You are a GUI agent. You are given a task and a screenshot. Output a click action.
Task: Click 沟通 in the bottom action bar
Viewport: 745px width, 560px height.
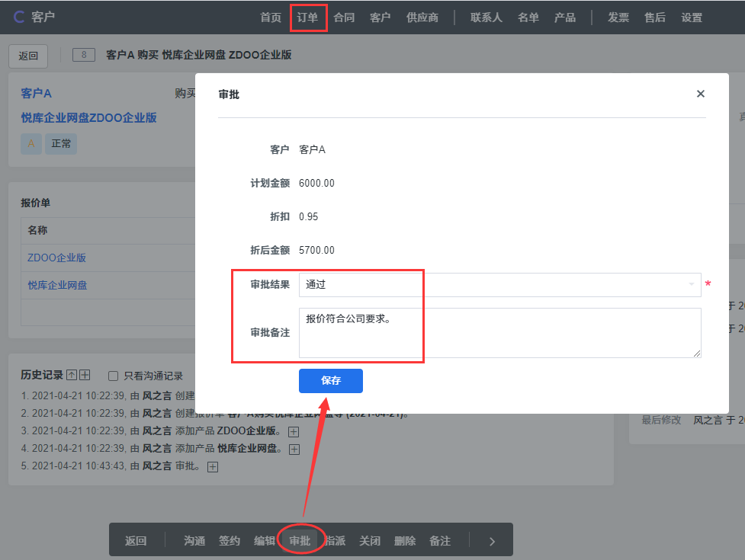click(x=194, y=541)
